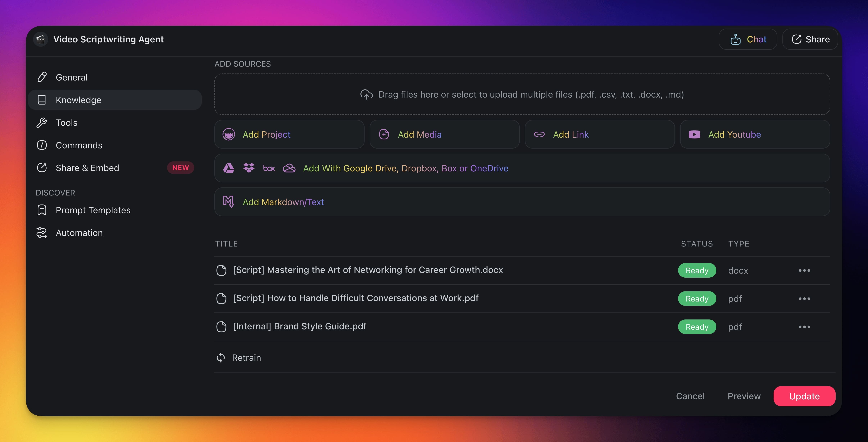Screen dimensions: 868x442
Task: Click the Add Youtube button
Action: click(755, 134)
